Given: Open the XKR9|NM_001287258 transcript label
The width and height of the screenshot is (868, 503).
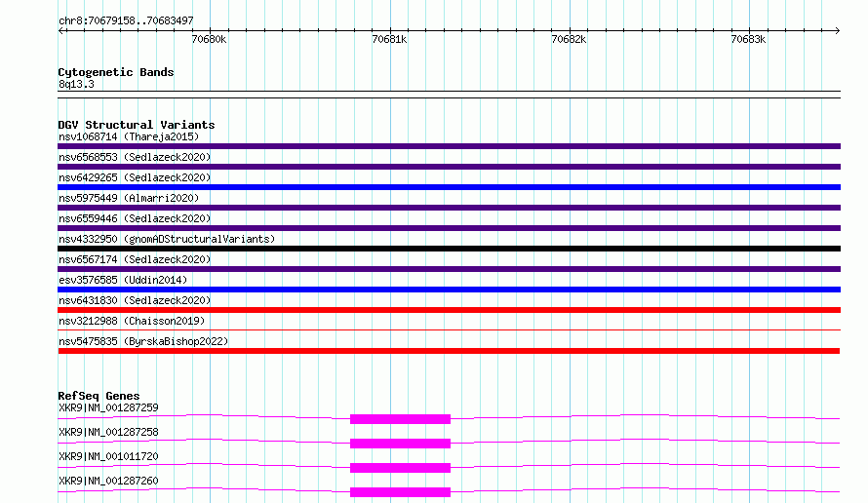Looking at the screenshot, I should coord(108,432).
